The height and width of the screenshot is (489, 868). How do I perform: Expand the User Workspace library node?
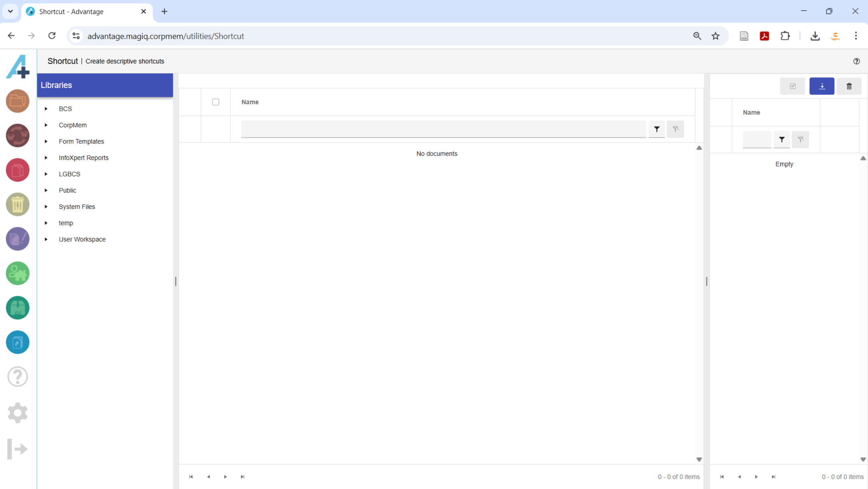click(x=46, y=239)
